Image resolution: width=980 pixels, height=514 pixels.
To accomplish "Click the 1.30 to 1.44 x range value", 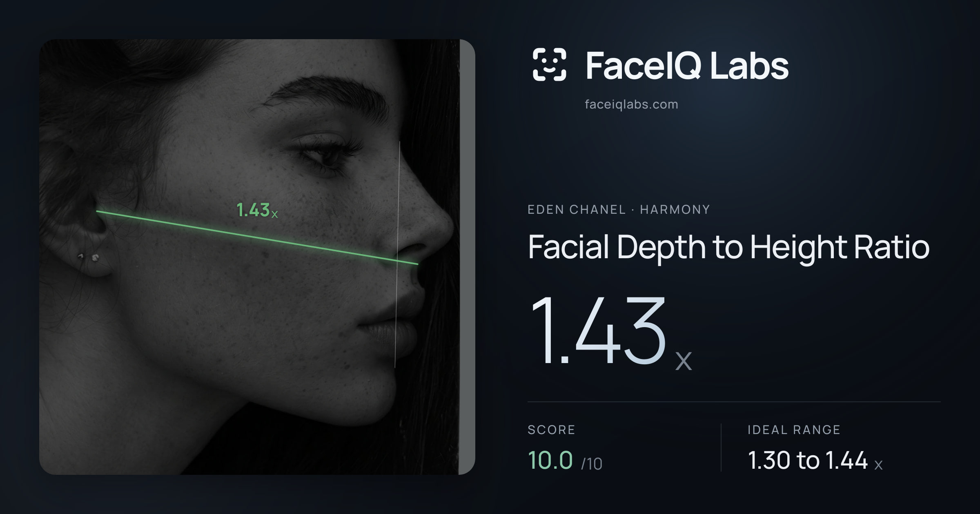I will 815,461.
